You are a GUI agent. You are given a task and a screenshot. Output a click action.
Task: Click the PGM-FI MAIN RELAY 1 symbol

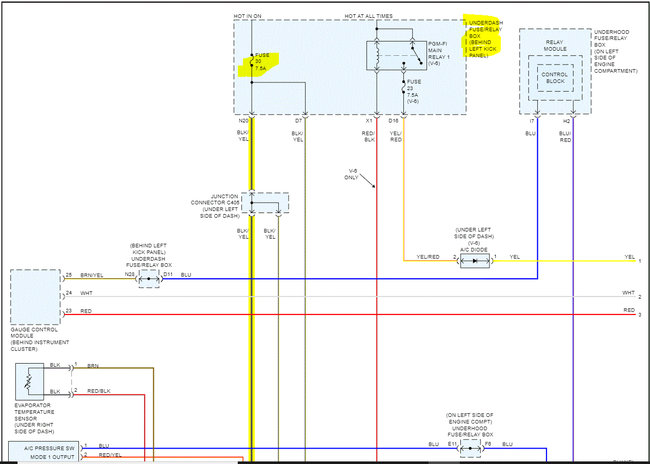(397, 56)
